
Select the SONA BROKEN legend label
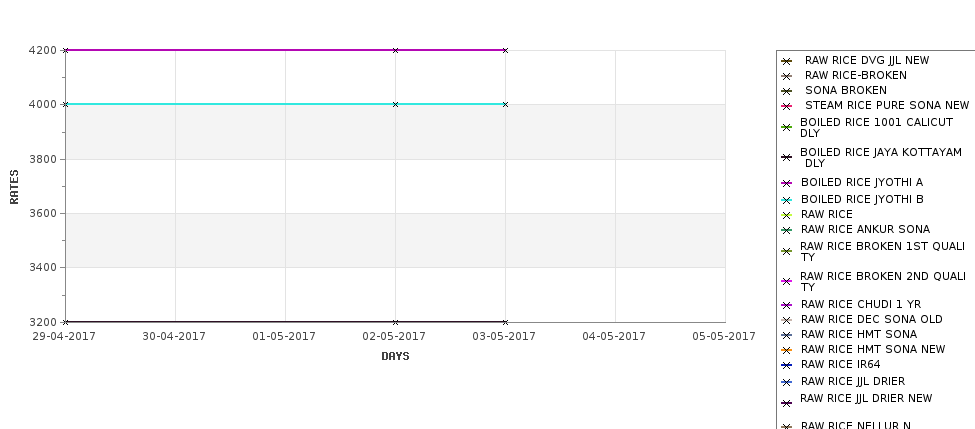[846, 90]
